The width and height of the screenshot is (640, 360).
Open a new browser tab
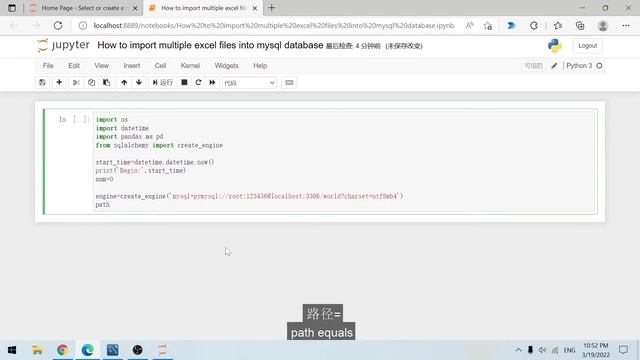click(271, 8)
